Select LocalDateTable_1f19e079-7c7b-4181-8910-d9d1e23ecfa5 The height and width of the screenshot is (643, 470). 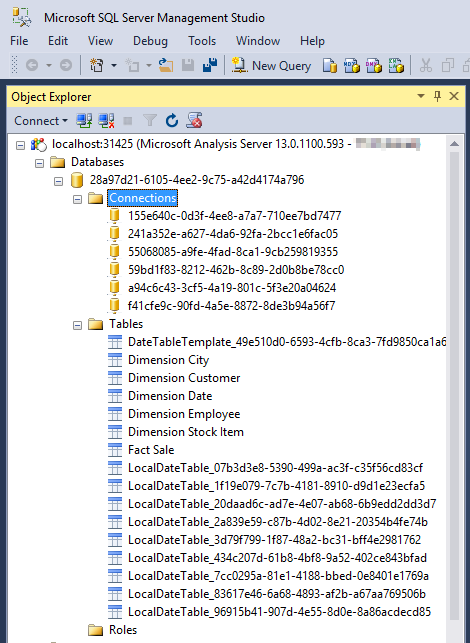pos(276,486)
